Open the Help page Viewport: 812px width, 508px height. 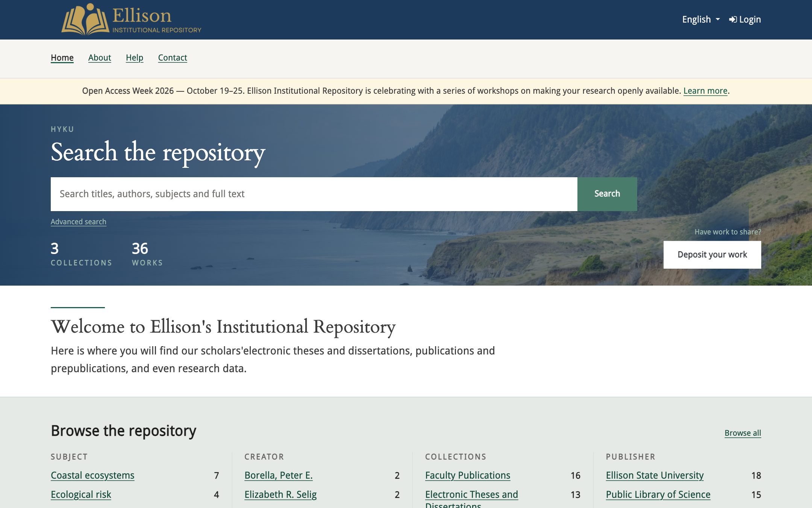[135, 58]
